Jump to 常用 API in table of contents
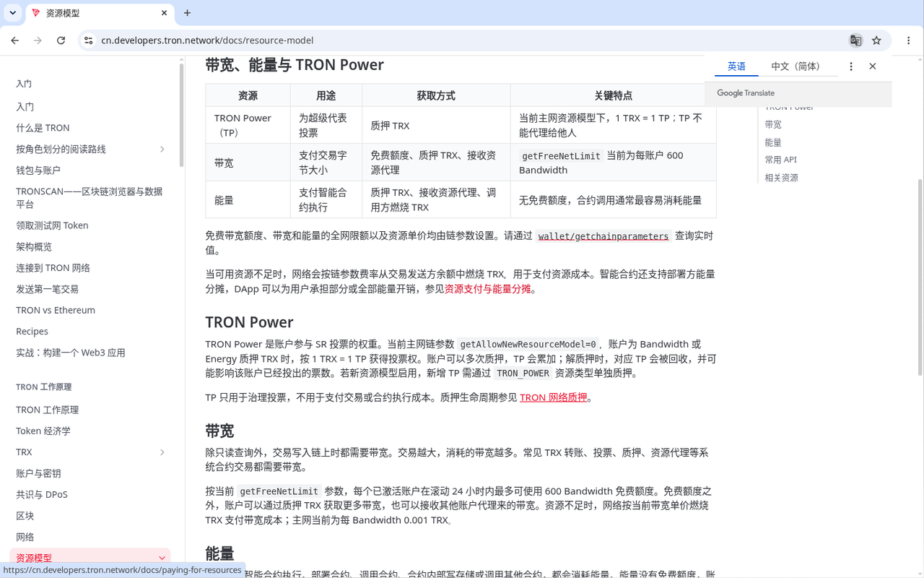The image size is (924, 578). point(781,160)
